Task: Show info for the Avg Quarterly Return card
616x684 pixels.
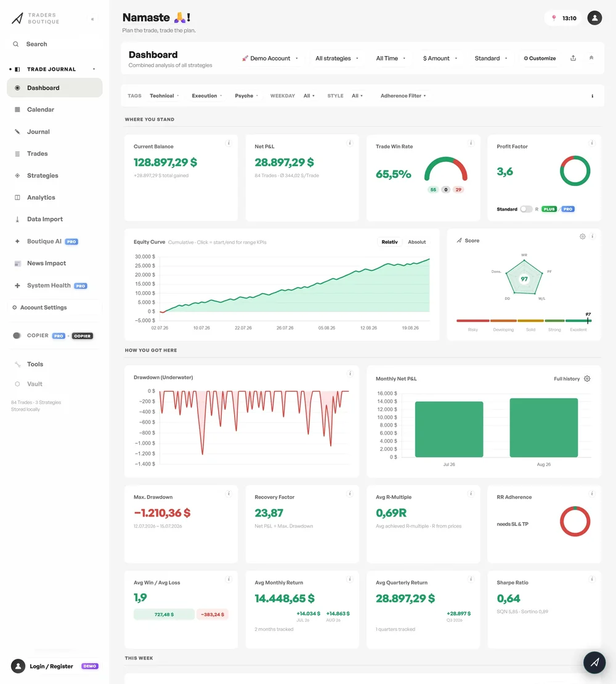Action: 471,579
